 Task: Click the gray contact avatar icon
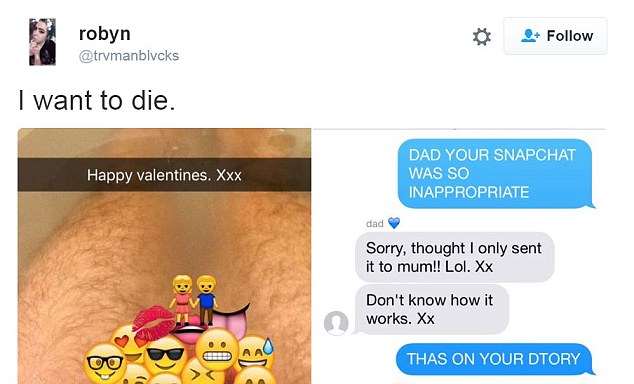point(336,323)
